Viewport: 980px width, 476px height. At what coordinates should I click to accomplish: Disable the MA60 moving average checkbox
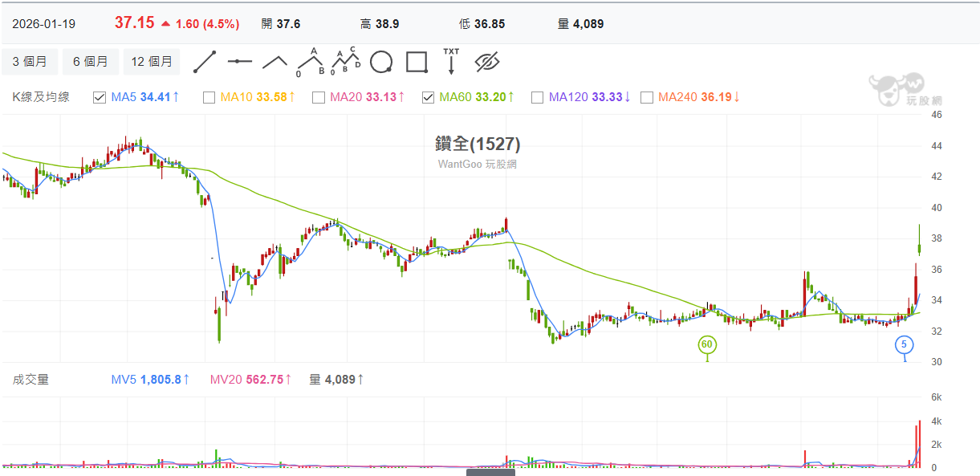428,97
